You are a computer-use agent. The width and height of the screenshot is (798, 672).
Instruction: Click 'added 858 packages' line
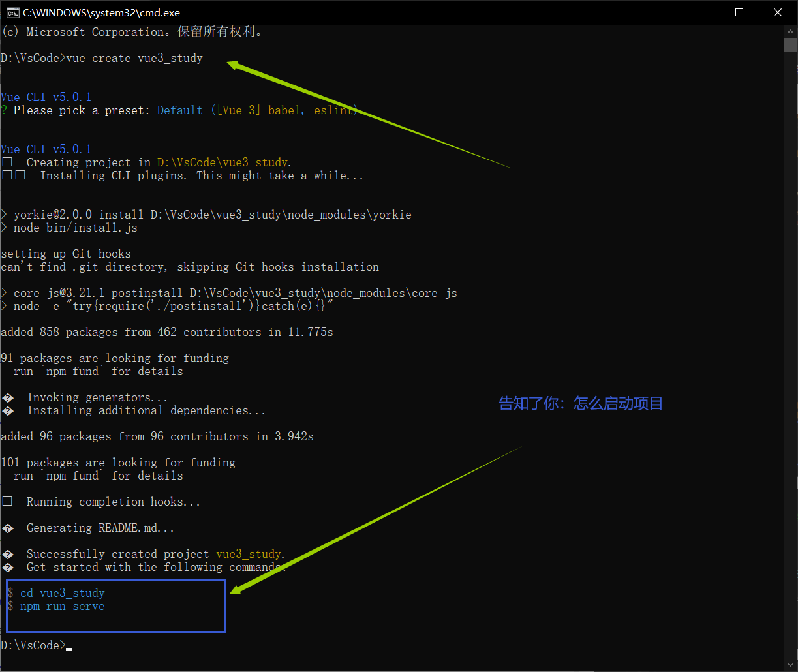167,332
